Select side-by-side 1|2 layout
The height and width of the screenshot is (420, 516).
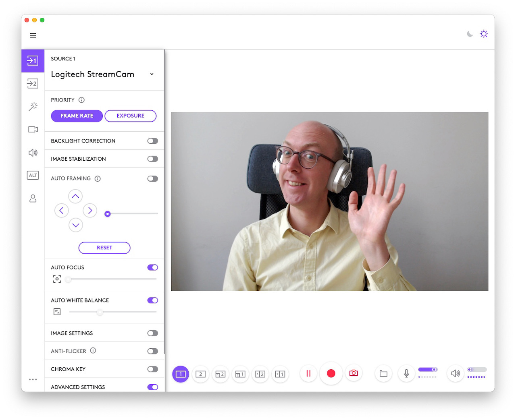pyautogui.click(x=260, y=374)
